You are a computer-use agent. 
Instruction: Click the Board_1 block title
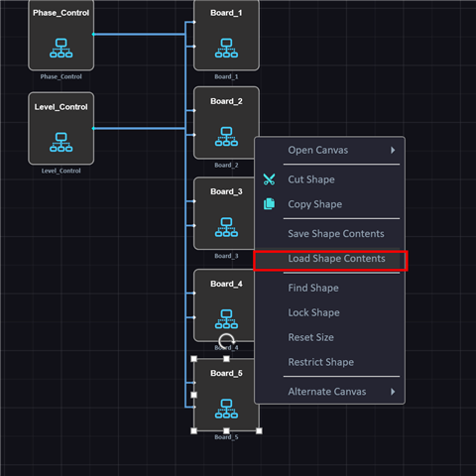pyautogui.click(x=226, y=13)
